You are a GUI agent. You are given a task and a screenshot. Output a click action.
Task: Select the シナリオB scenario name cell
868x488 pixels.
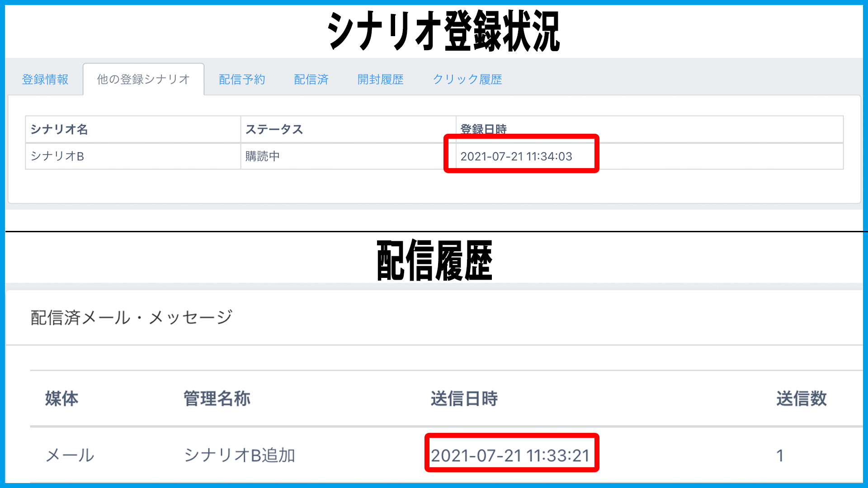point(57,156)
